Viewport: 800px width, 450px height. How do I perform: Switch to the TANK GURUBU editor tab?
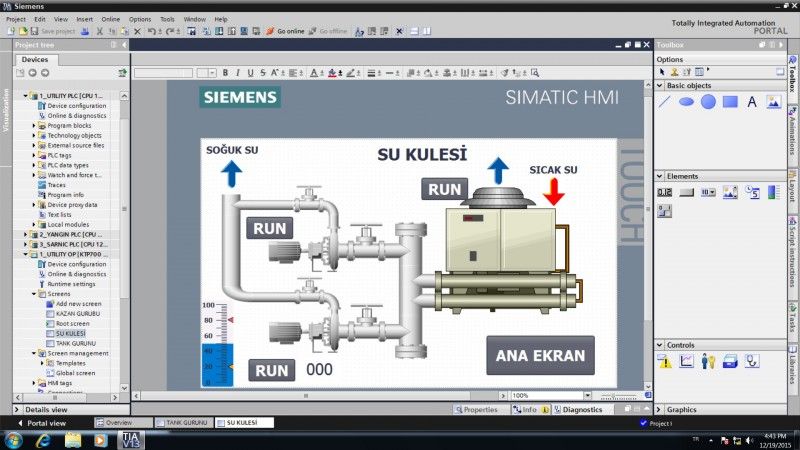(x=184, y=422)
